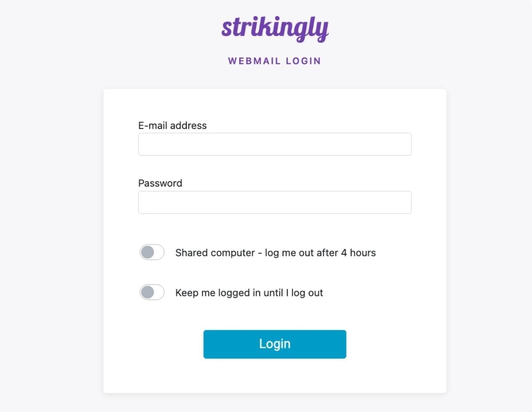Select the Password label

[160, 183]
